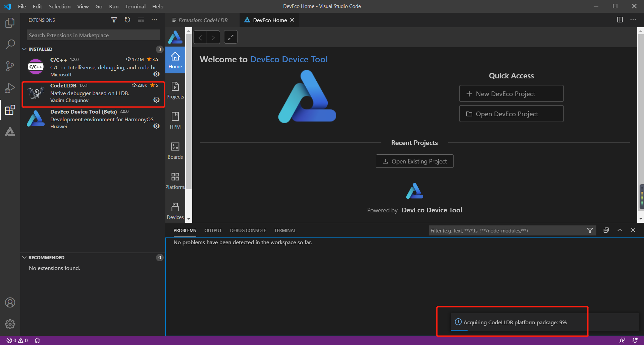
Task: Open notifications bell in status bar
Action: click(635, 340)
